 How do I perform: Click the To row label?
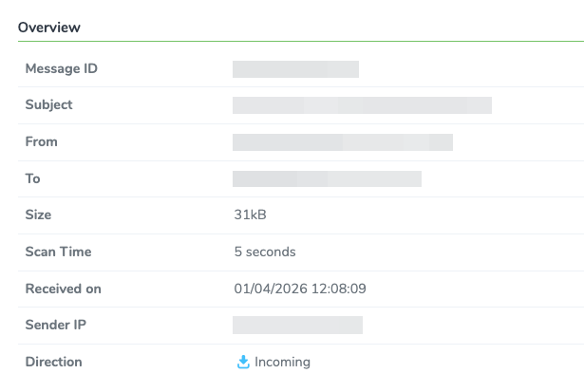tap(33, 178)
